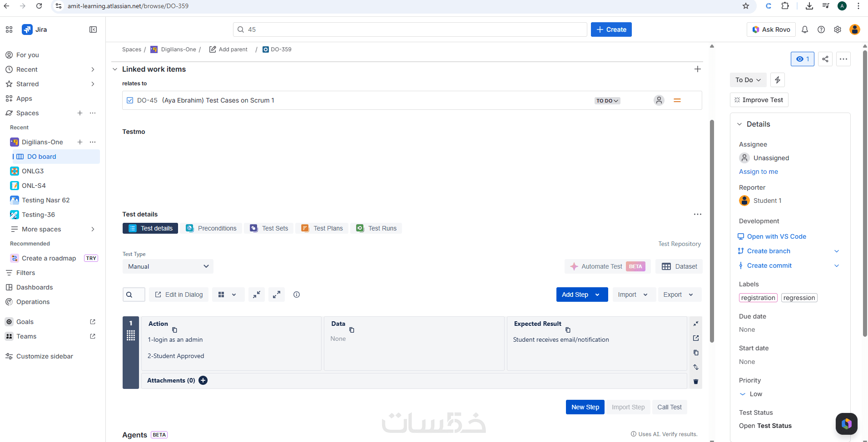Focus the Jira search field
The width and height of the screenshot is (868, 442).
click(x=410, y=29)
